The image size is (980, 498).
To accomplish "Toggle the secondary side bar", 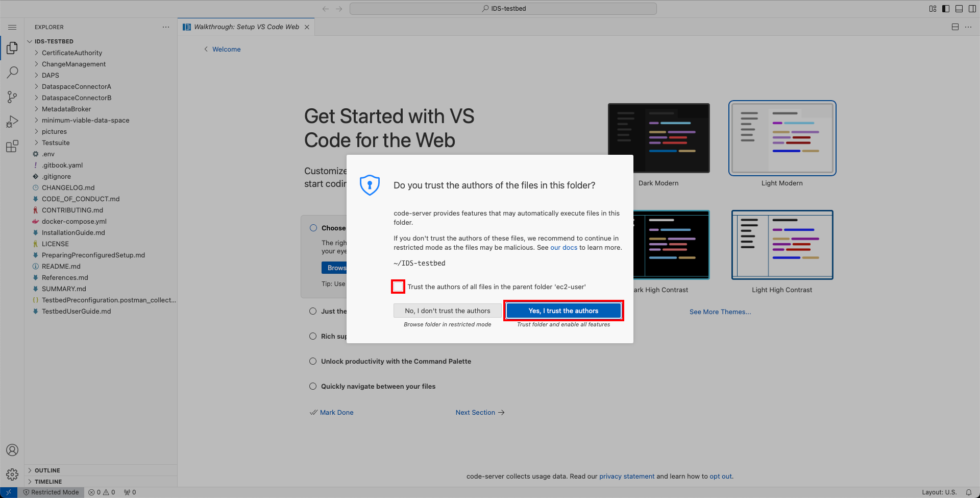I will click(972, 9).
